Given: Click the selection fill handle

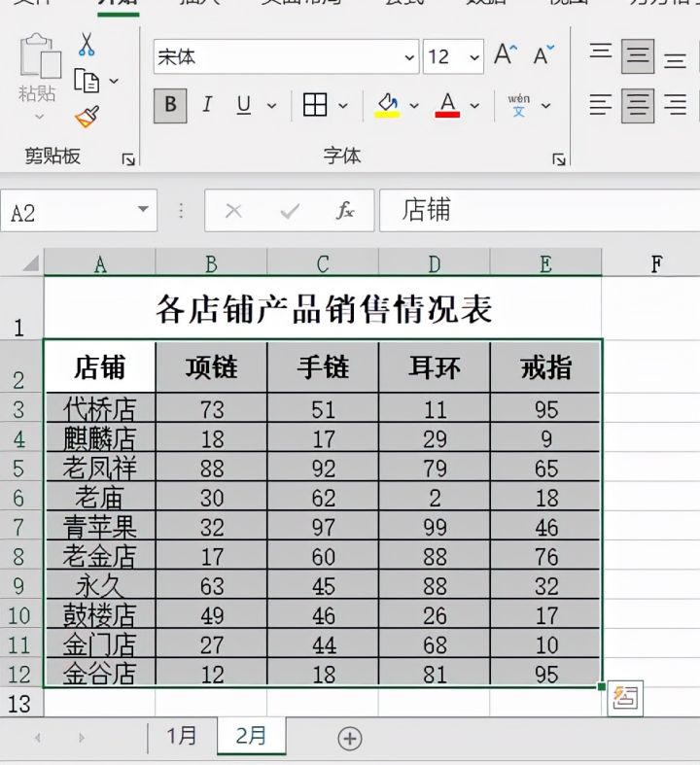Looking at the screenshot, I should click(x=602, y=687).
